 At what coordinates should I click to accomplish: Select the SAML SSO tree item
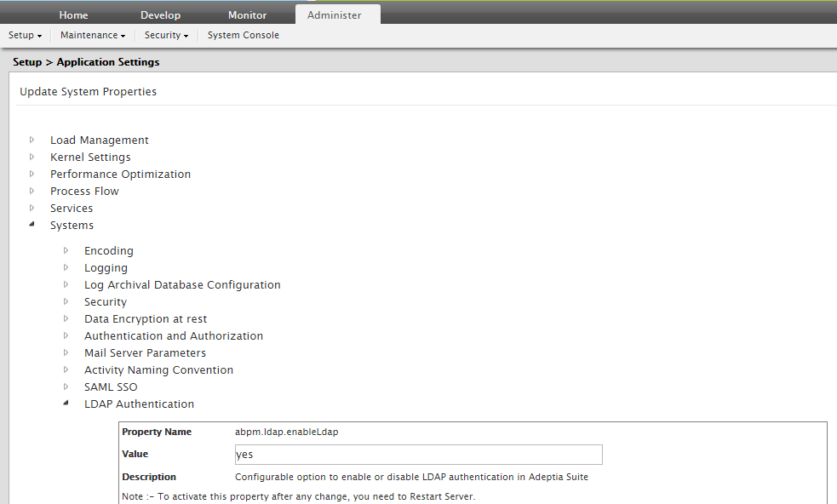point(111,387)
